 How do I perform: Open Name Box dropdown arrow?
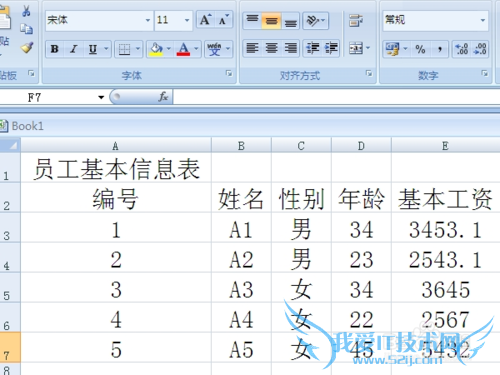tap(101, 97)
